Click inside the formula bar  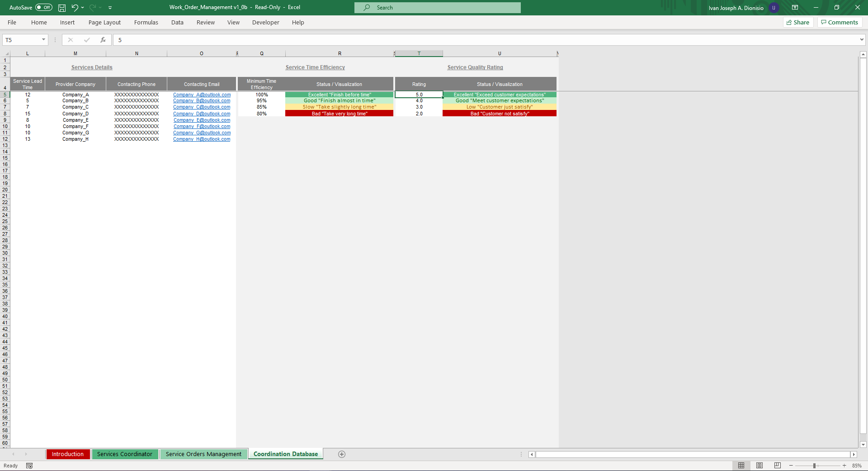click(486, 40)
